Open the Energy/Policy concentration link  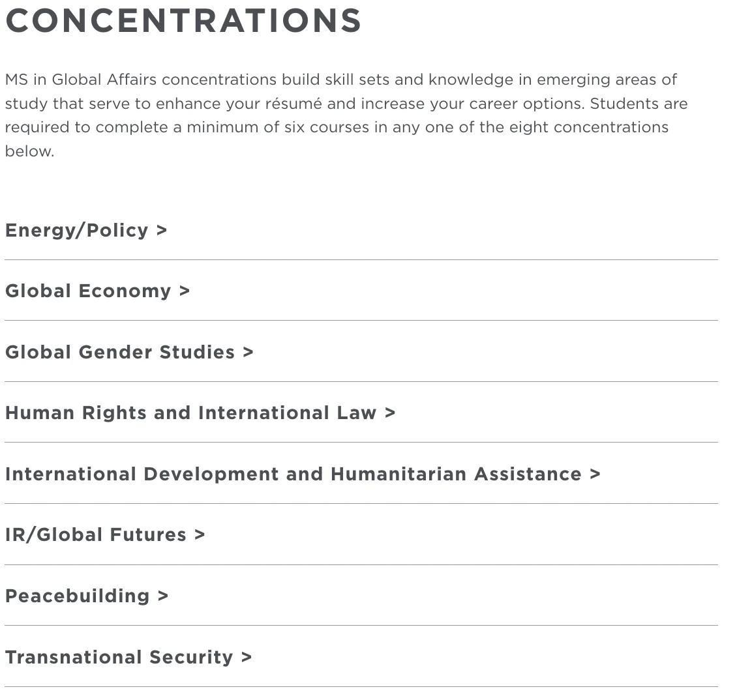76,230
